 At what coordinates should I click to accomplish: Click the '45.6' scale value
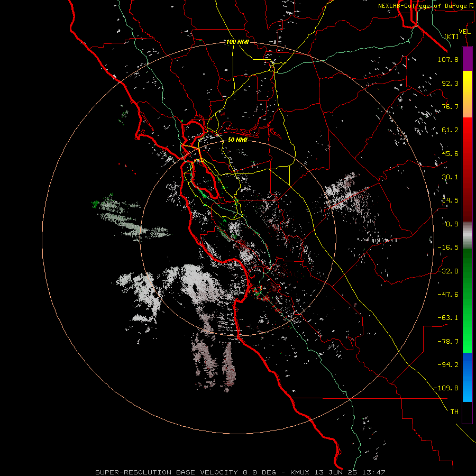450,153
